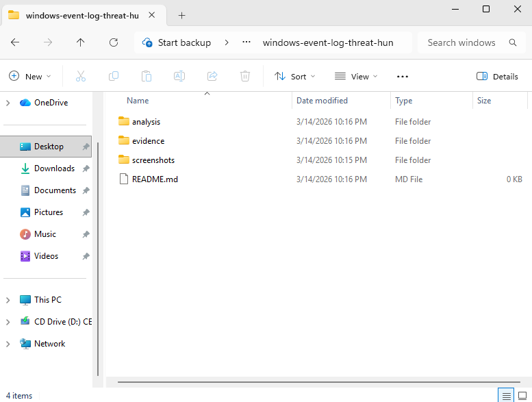Screen dimensions: 532x402
Task: Select OneDrive in the navigation pane
Action: pyautogui.click(x=51, y=103)
